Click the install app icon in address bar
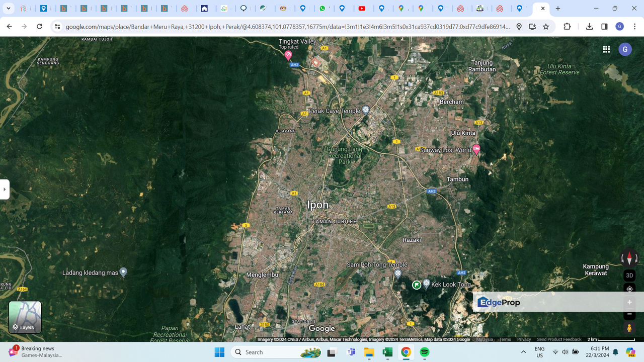This screenshot has height=362, width=644. (532, 27)
